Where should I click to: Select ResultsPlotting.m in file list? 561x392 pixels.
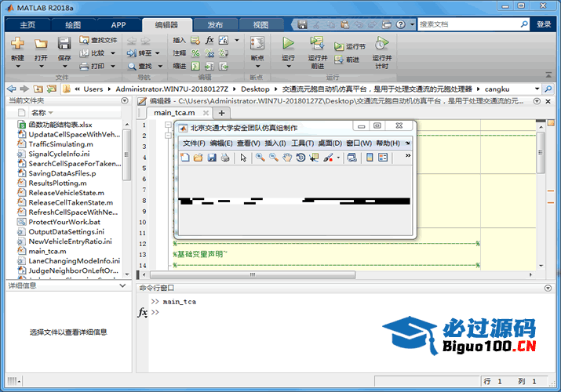pyautogui.click(x=57, y=183)
